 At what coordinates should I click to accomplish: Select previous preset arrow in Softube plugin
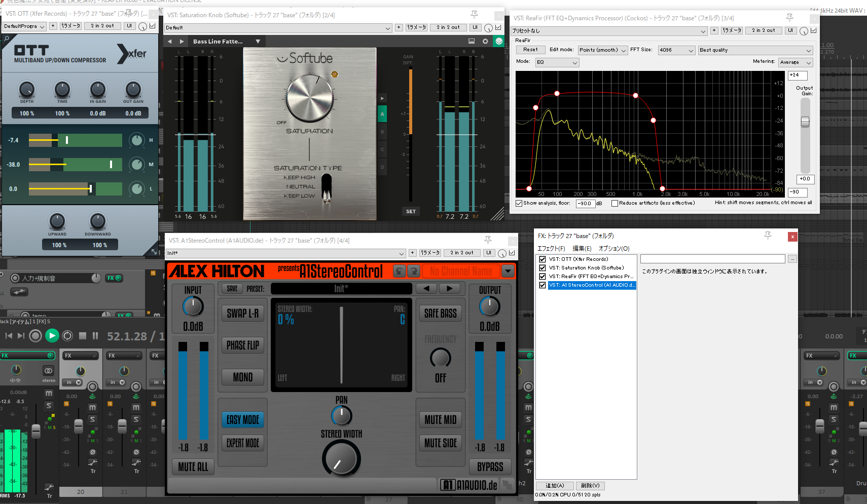[x=170, y=42]
